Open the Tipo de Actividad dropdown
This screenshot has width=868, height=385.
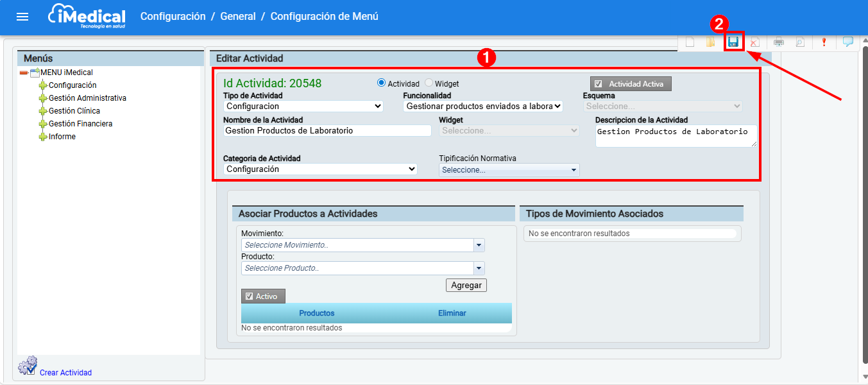pos(303,107)
